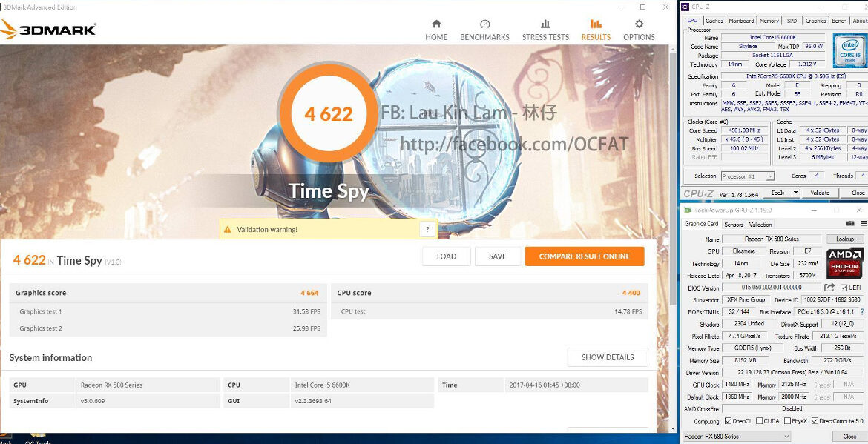The width and height of the screenshot is (868, 444).
Task: Expand the Processor #1 selection dropdown
Action: (770, 176)
